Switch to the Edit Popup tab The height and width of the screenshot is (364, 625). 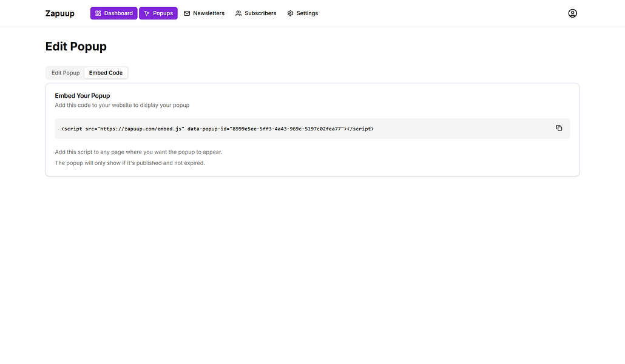click(x=66, y=73)
